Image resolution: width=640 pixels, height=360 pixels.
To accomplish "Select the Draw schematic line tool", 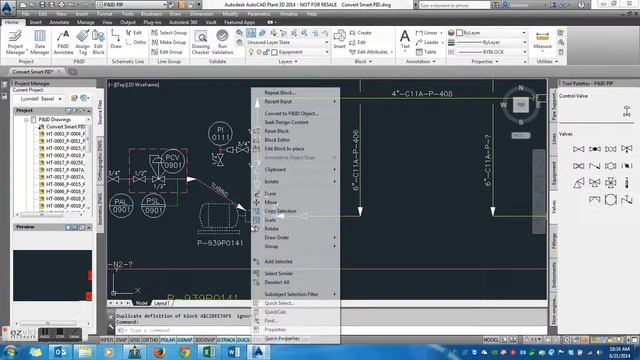I will (x=116, y=40).
